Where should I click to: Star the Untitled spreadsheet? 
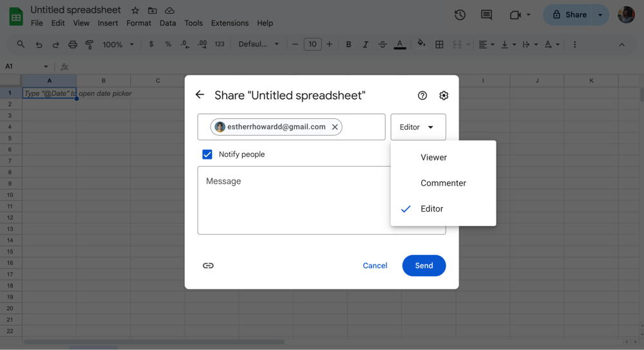(x=135, y=11)
